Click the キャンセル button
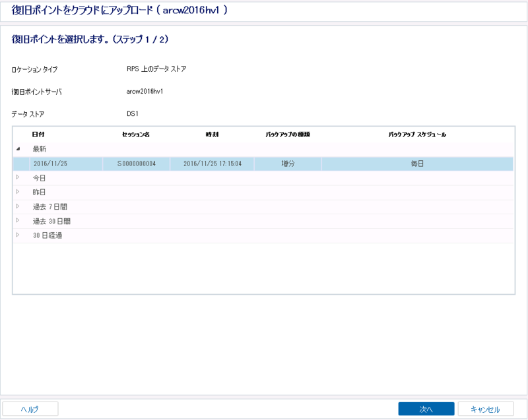The height and width of the screenshot is (420, 528). 486,409
